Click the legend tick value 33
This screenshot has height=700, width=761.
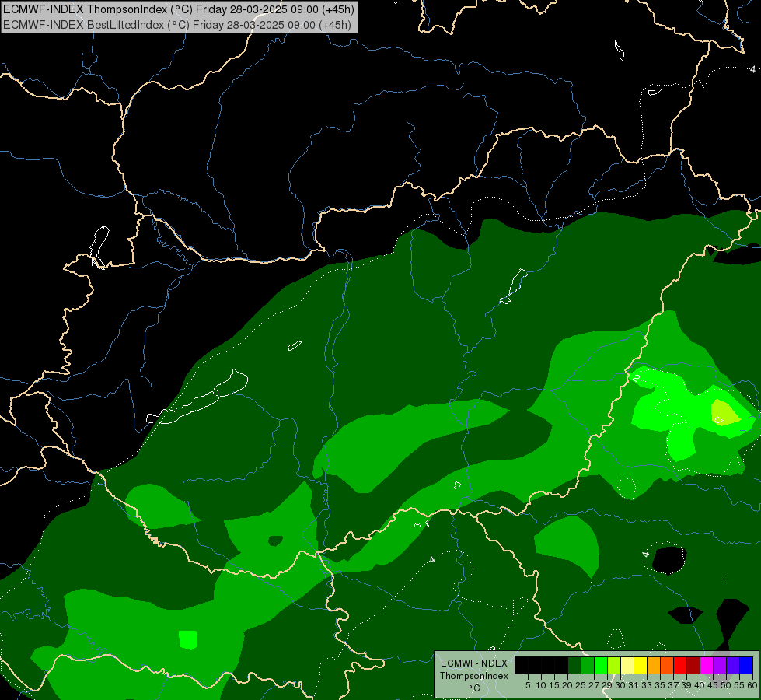[647, 685]
